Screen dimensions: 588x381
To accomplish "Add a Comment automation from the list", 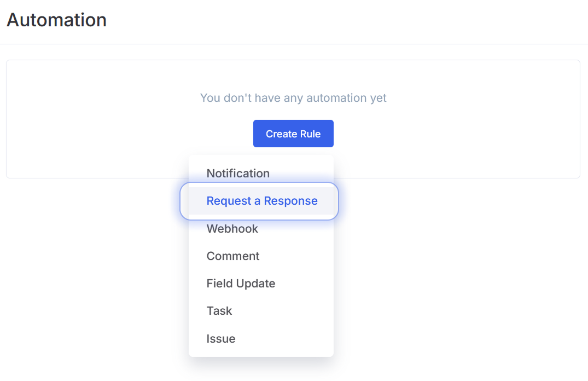I will pyautogui.click(x=233, y=256).
